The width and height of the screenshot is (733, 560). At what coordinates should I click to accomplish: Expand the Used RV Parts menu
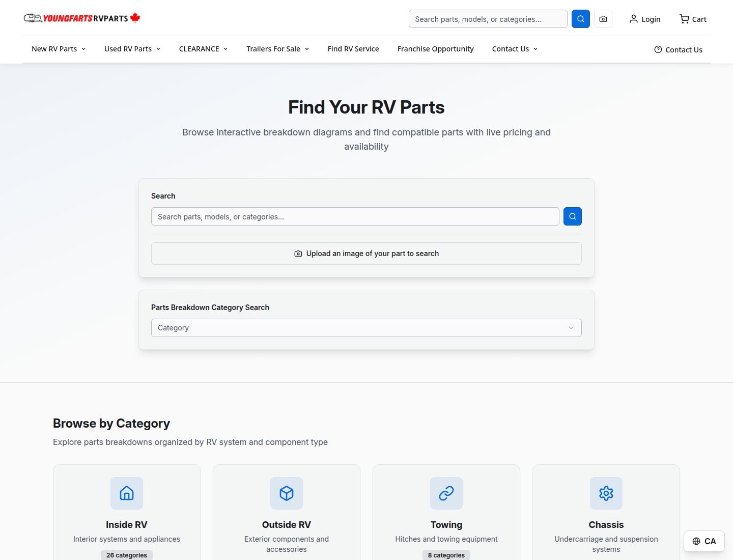[x=132, y=49]
